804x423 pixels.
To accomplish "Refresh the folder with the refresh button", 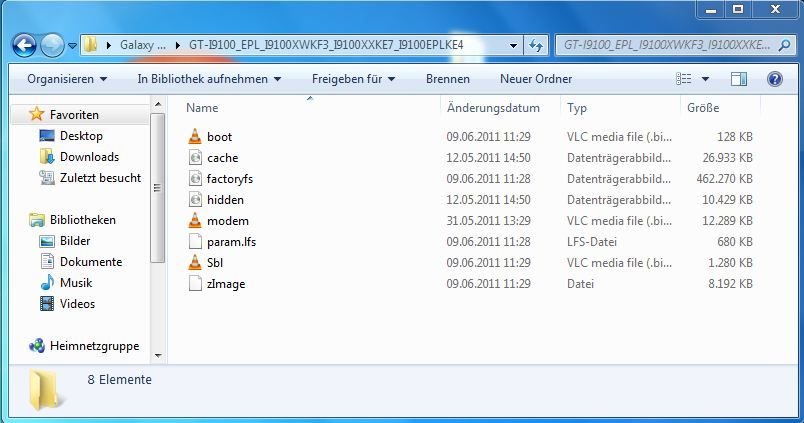I will coord(536,46).
